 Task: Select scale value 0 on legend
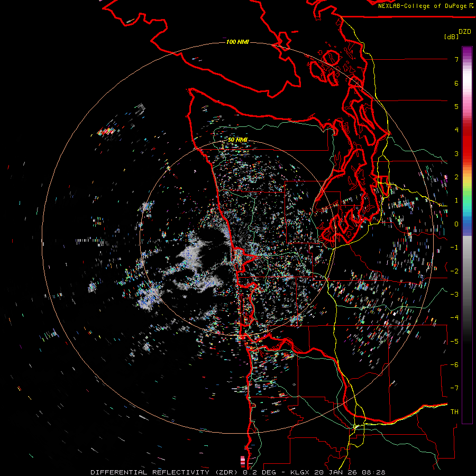point(456,224)
